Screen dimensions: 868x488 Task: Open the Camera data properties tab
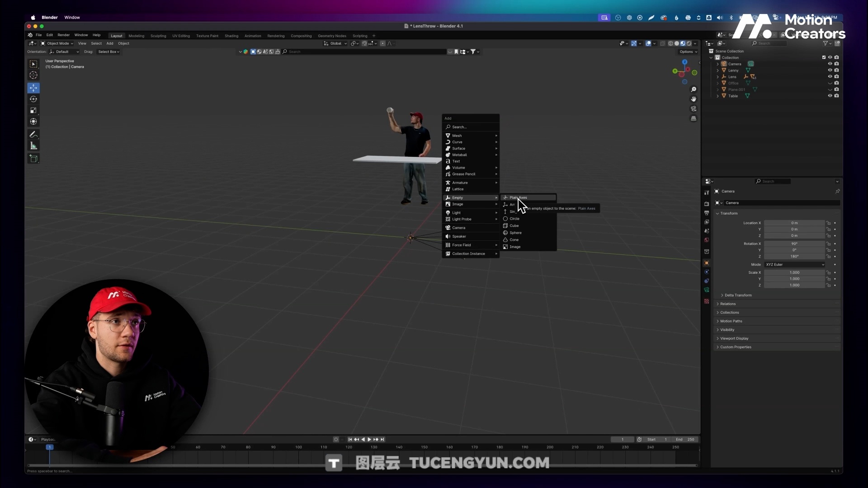click(707, 290)
